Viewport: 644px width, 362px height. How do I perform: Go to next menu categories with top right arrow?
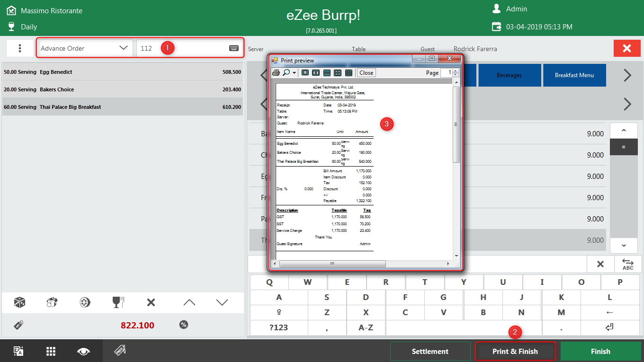click(x=627, y=75)
